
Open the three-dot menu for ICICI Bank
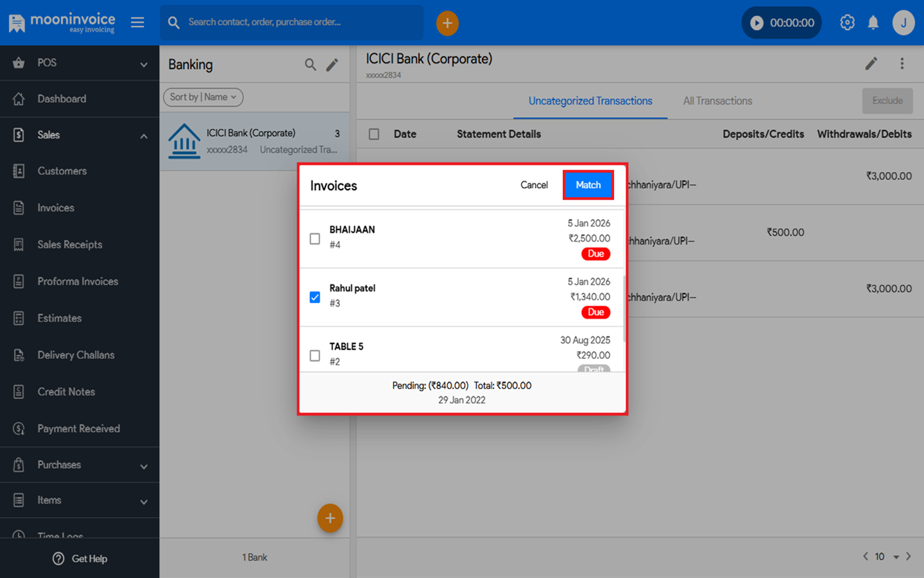pos(902,64)
